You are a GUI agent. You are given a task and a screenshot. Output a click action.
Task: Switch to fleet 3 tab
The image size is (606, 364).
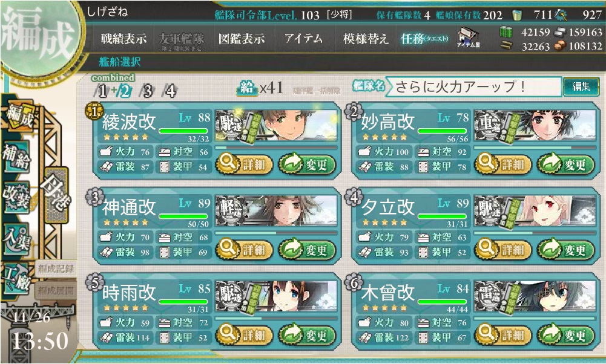tap(147, 91)
